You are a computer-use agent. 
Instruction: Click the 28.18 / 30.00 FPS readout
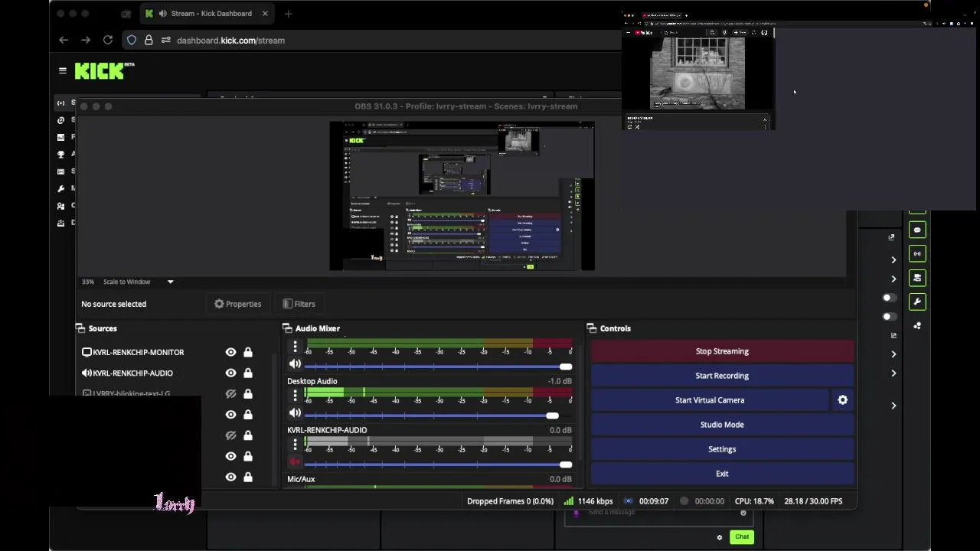(813, 501)
